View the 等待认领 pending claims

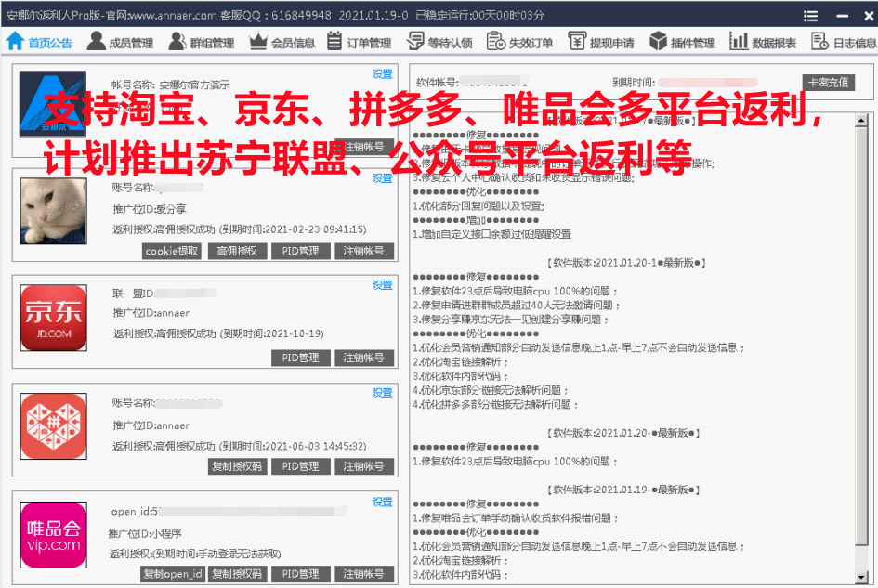coord(439,42)
